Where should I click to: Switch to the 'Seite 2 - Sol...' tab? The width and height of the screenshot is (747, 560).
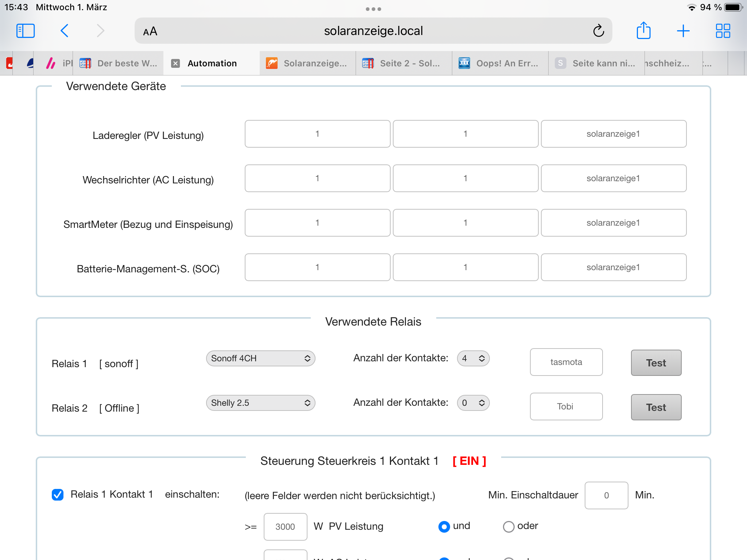[403, 63]
